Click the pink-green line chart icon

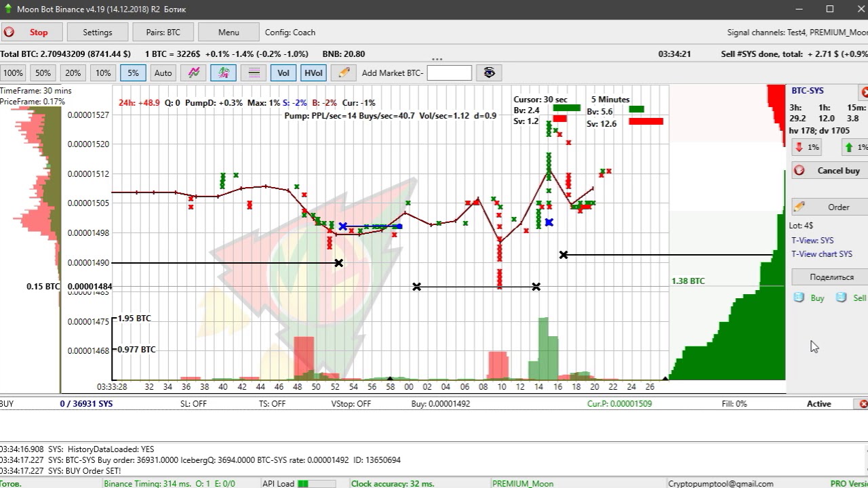click(x=194, y=73)
